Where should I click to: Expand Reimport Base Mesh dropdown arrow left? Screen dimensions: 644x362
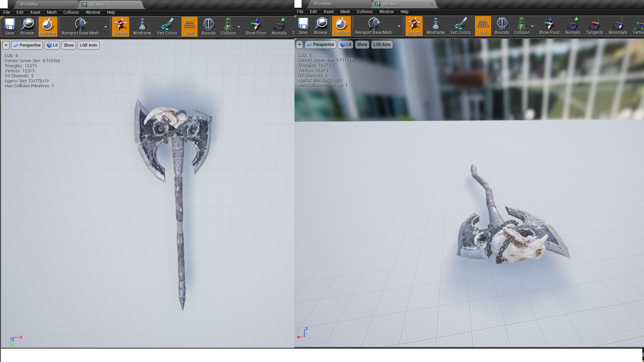pos(106,27)
